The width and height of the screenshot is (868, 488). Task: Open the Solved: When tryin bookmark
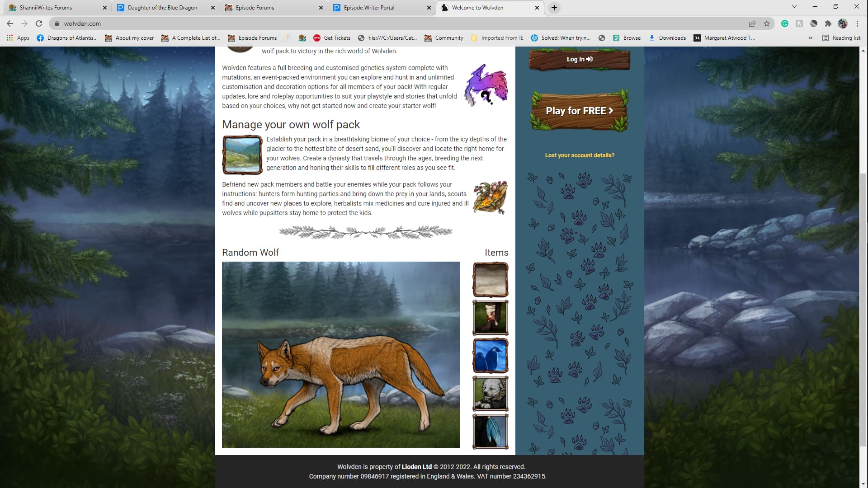(x=561, y=38)
